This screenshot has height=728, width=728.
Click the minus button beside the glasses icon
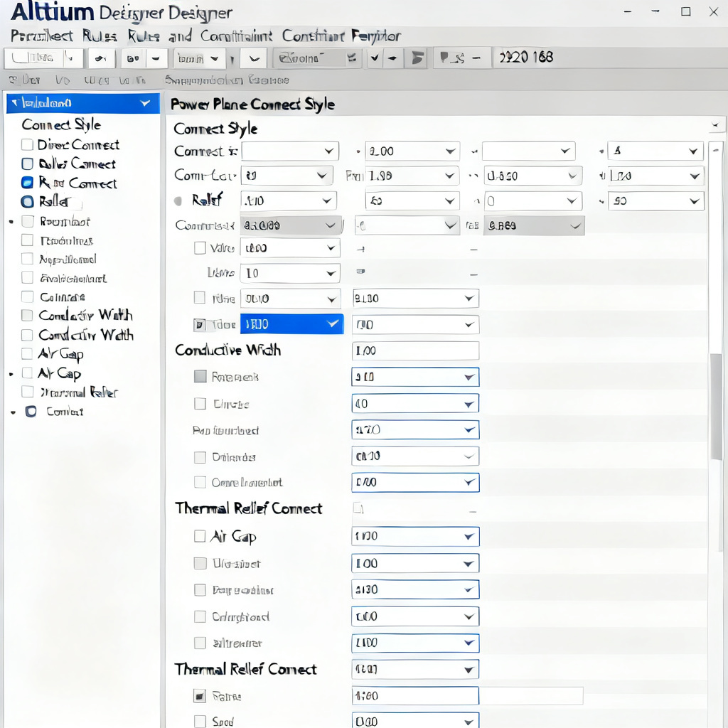click(x=156, y=58)
